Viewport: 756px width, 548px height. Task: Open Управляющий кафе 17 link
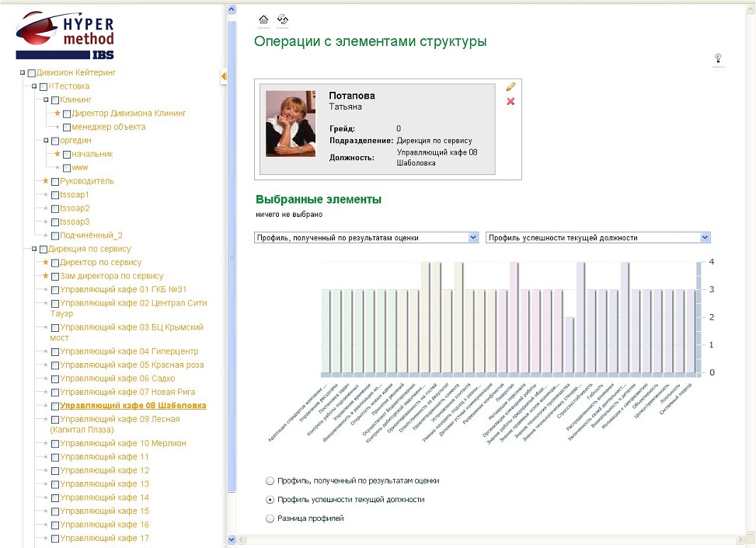point(104,539)
